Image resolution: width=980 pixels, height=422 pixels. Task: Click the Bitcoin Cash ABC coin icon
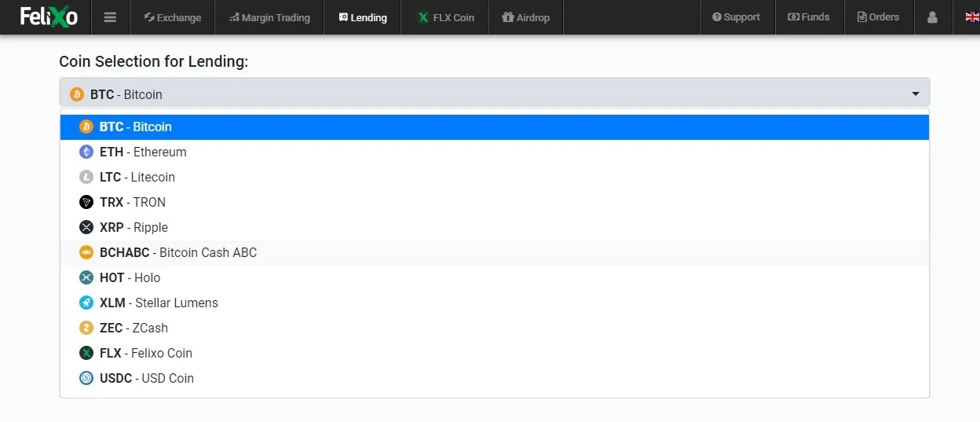click(86, 252)
